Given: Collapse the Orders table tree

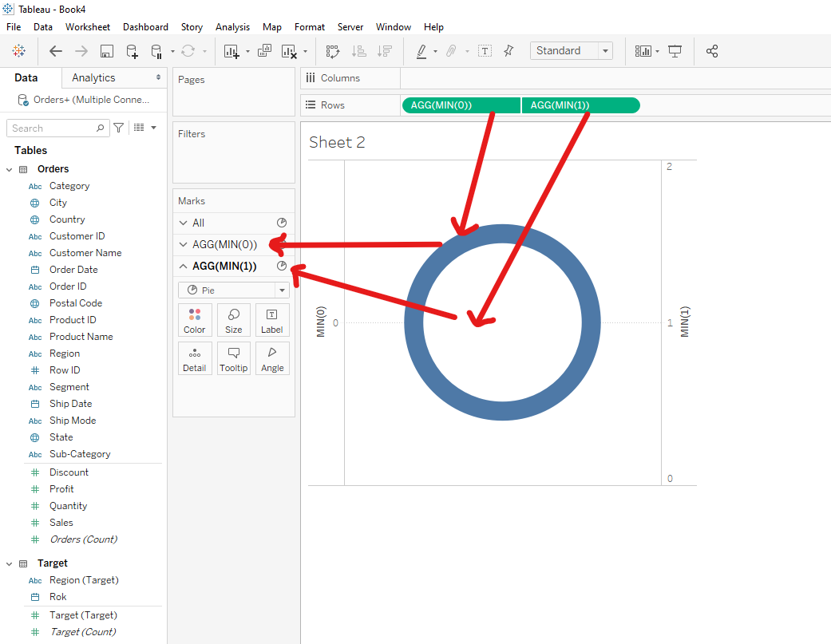Looking at the screenshot, I should tap(10, 169).
